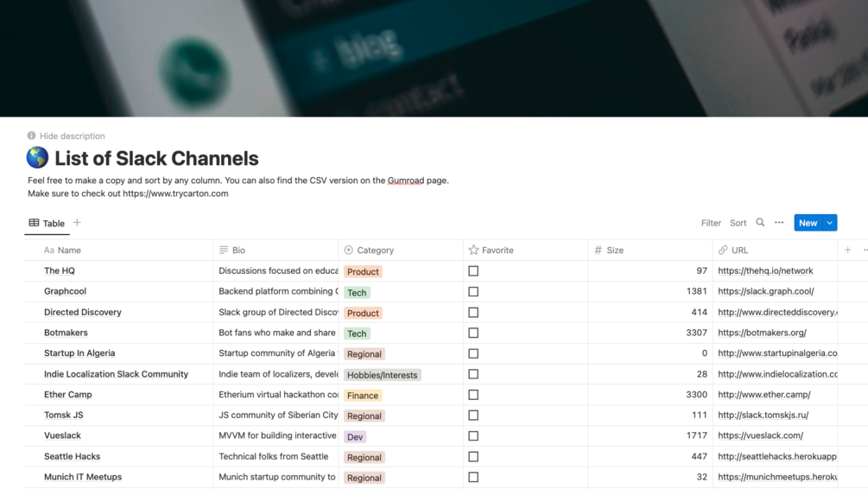Tick the Favorite checkbox for Directed Discovery
Screen dimensions: 868x489
(473, 313)
